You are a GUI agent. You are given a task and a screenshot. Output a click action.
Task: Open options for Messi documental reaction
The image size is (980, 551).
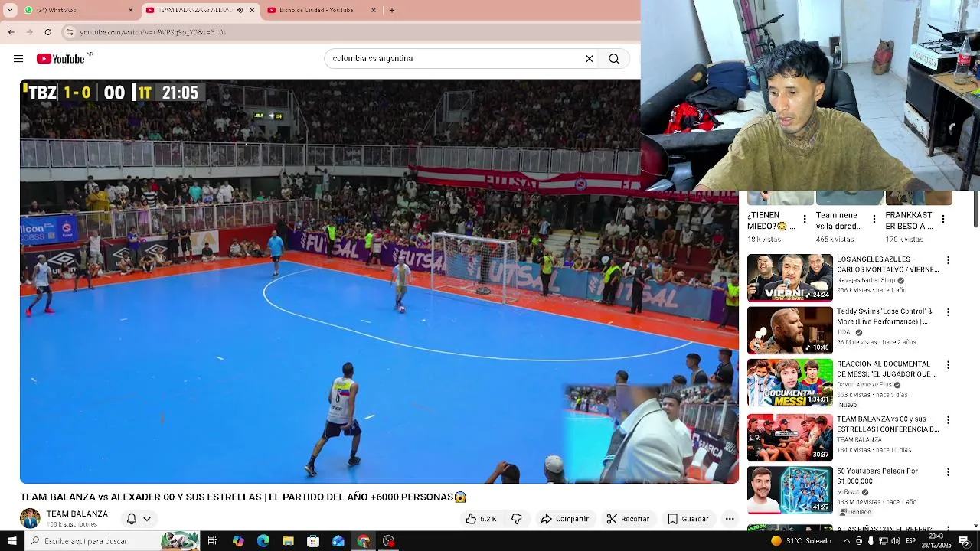[949, 366]
